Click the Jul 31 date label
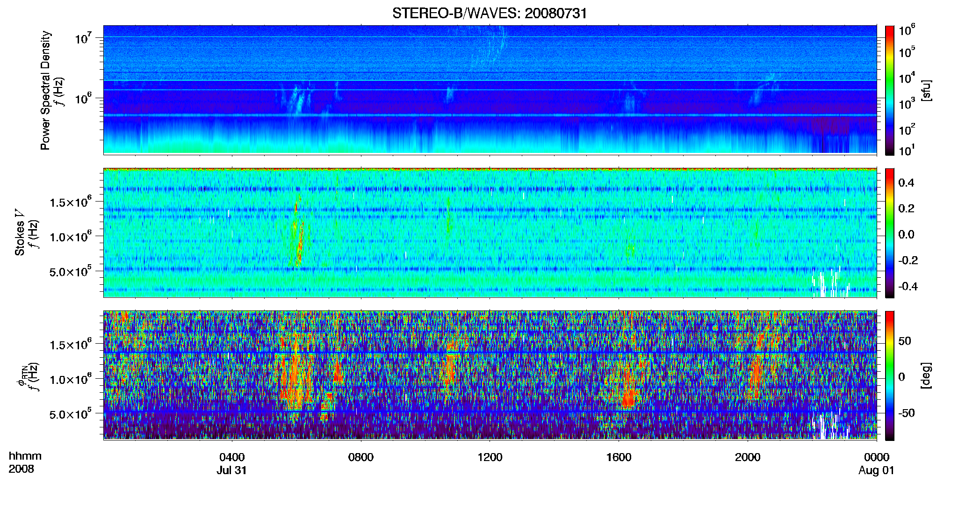This screenshot has height=505, width=980. pyautogui.click(x=231, y=470)
